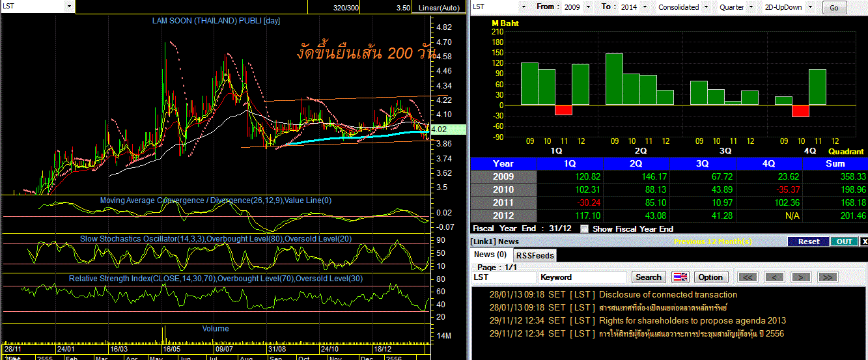This screenshot has width=868, height=360.
Task: Select the 2012 year row header
Action: (x=503, y=215)
